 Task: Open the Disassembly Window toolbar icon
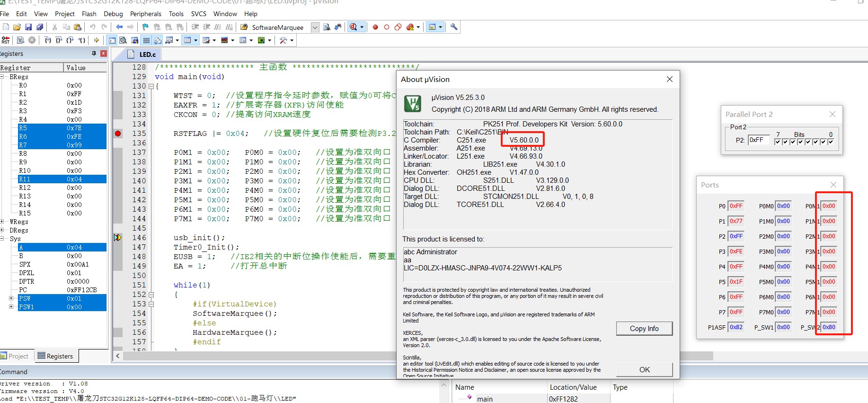pos(123,40)
